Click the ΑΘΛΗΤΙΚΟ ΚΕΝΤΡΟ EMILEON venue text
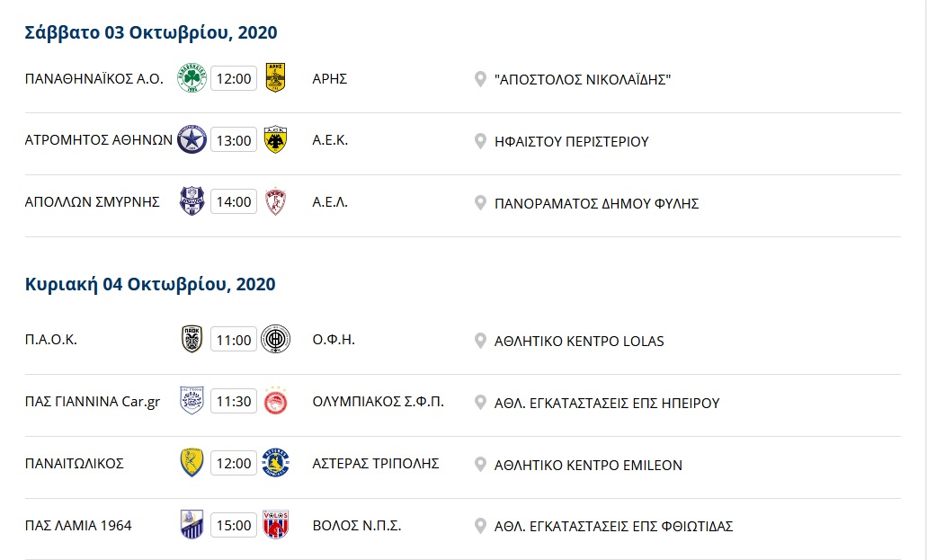This screenshot has height=560, width=927. point(588,466)
